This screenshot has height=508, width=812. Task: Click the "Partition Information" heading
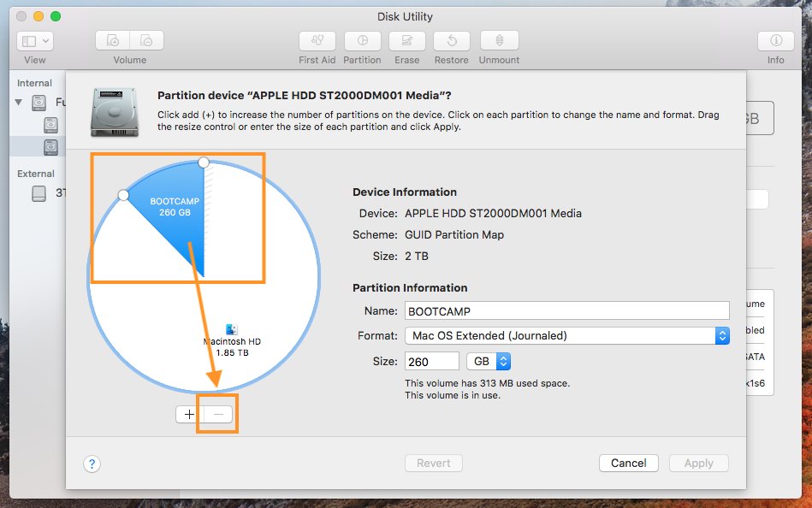pyautogui.click(x=410, y=288)
